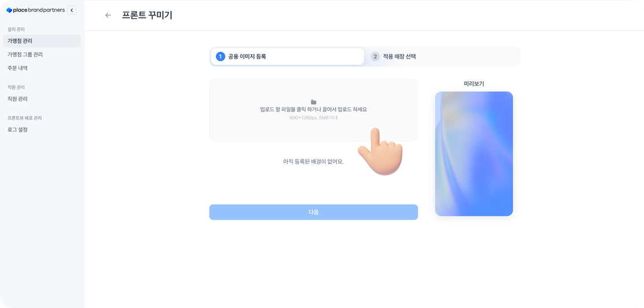Go back using the left arrow icon

(108, 15)
